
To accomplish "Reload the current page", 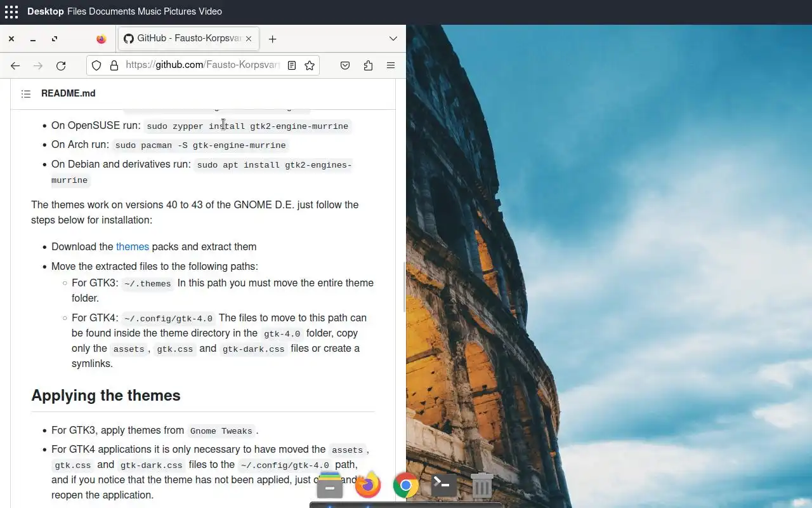I will click(61, 65).
